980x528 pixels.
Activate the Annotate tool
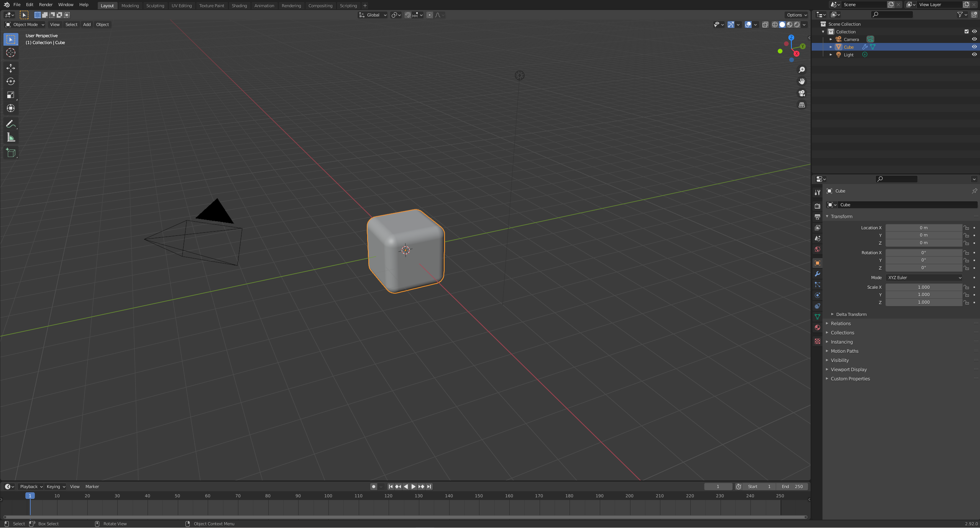[x=10, y=123]
